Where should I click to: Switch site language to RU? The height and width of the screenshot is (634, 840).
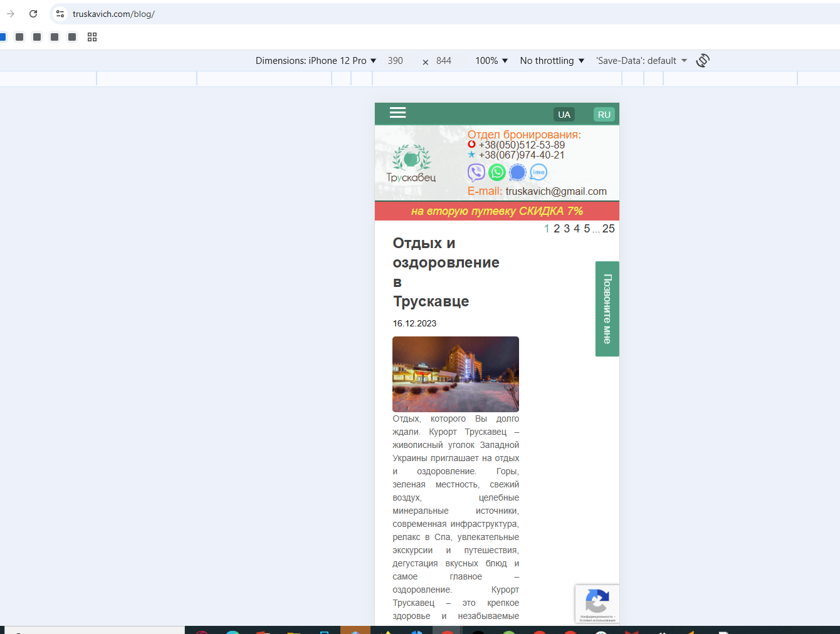[x=604, y=115]
